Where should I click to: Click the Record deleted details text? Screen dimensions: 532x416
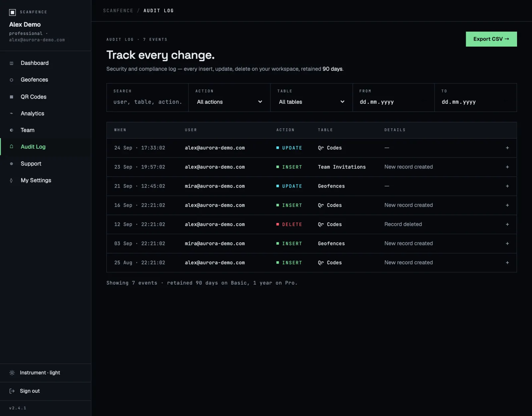(403, 224)
